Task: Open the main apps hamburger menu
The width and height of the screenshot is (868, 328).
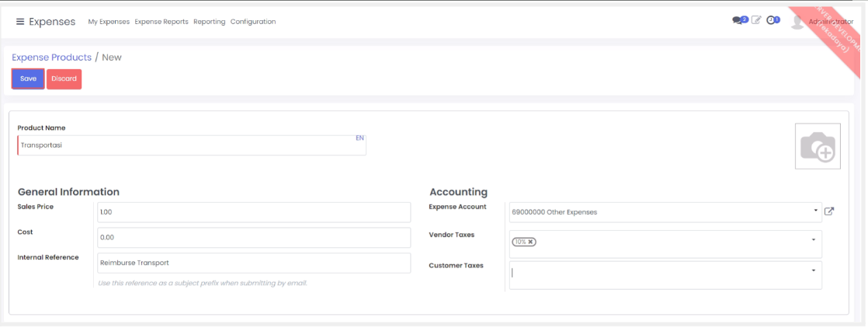Action: click(20, 22)
